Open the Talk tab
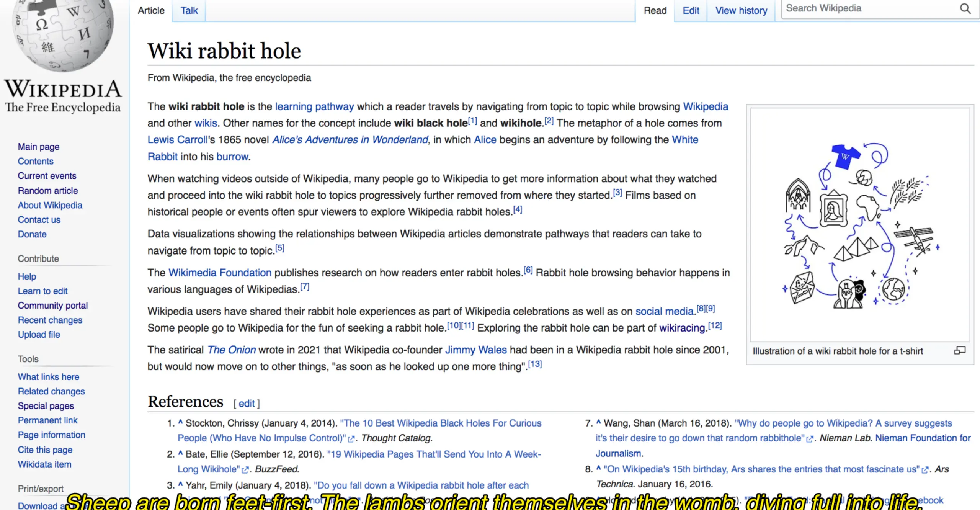Viewport: 980px width, 510px height. [189, 11]
